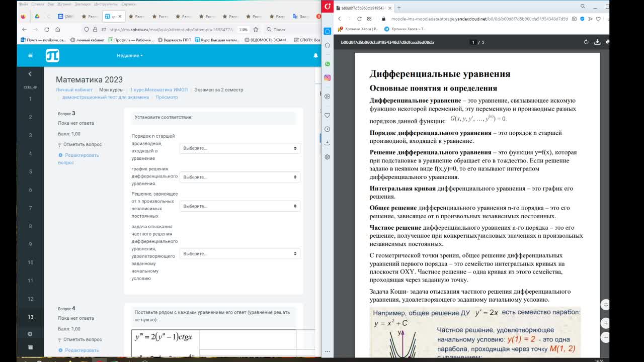Viewport: 644px width, 362px height.
Task: Select quiz section 13 in sidebar
Action: pyautogui.click(x=30, y=317)
